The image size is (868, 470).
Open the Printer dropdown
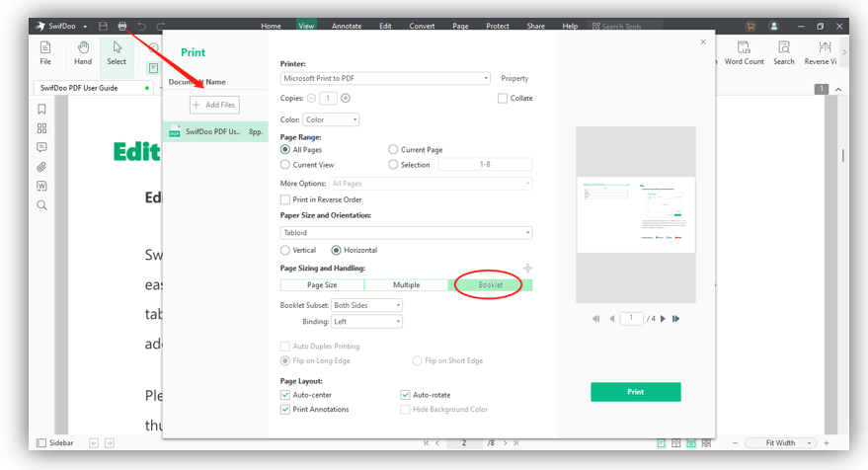(385, 79)
